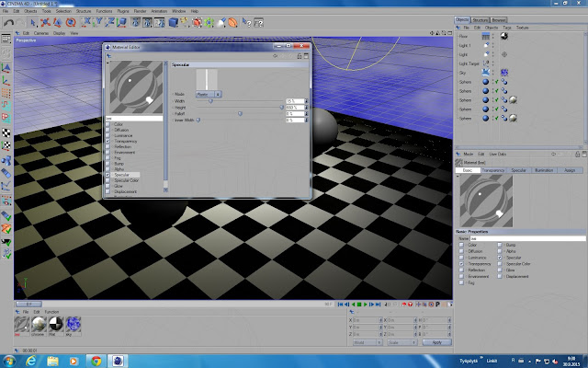Open the Transparency tab in Attributes

pyautogui.click(x=493, y=170)
